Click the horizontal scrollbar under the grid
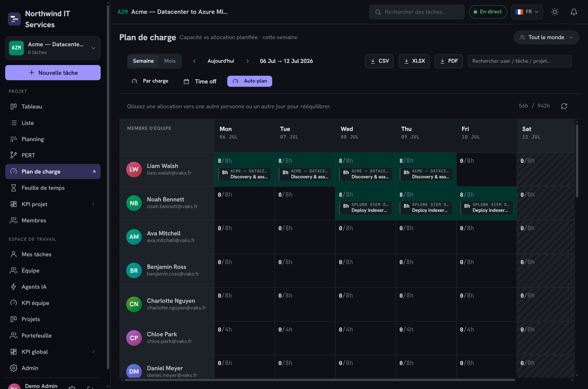The width and height of the screenshot is (588, 389). click(320, 380)
